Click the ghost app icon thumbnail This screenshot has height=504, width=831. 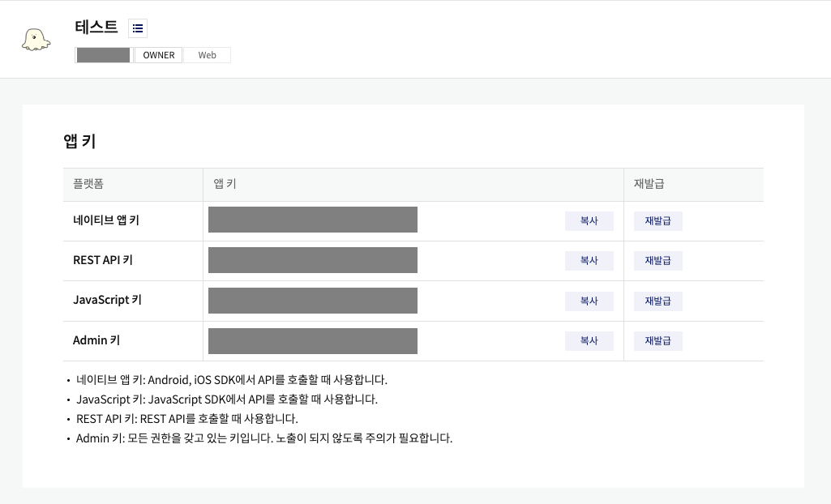[36, 40]
